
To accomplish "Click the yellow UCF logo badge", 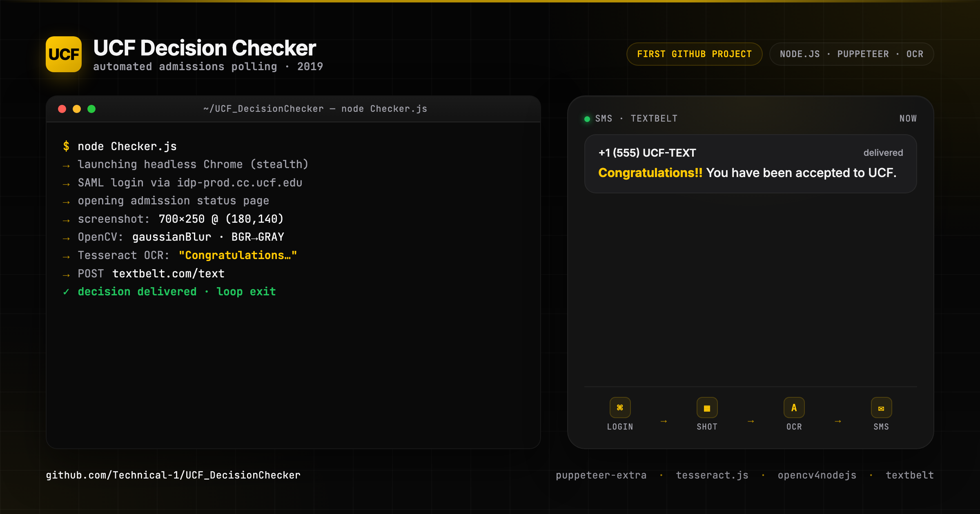I will (x=64, y=54).
